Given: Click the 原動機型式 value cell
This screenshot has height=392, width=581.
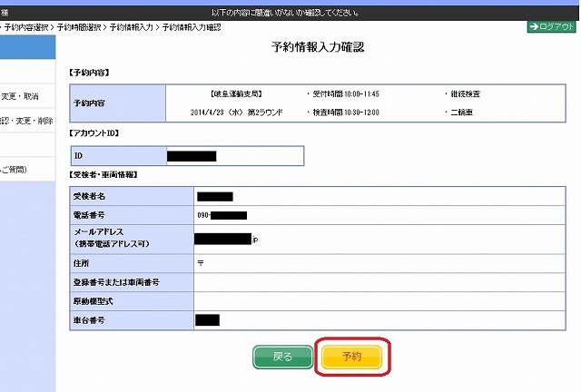Looking at the screenshot, I should (x=363, y=300).
